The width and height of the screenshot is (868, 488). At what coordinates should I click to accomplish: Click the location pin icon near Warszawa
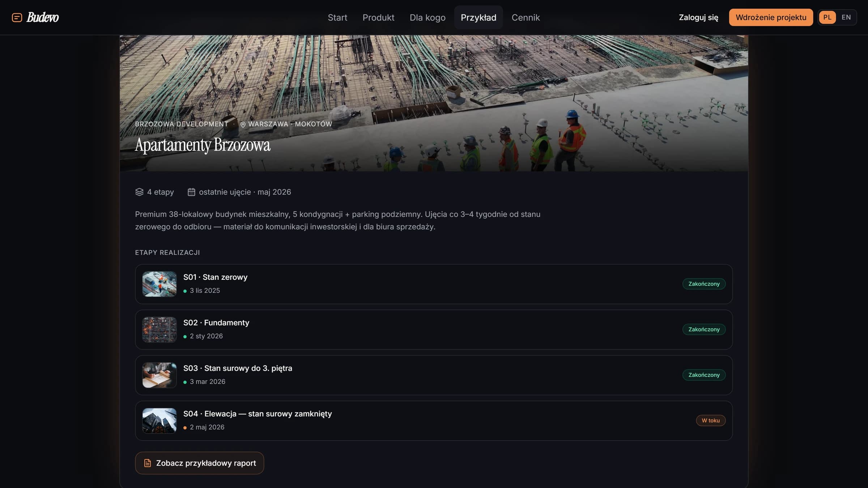243,124
